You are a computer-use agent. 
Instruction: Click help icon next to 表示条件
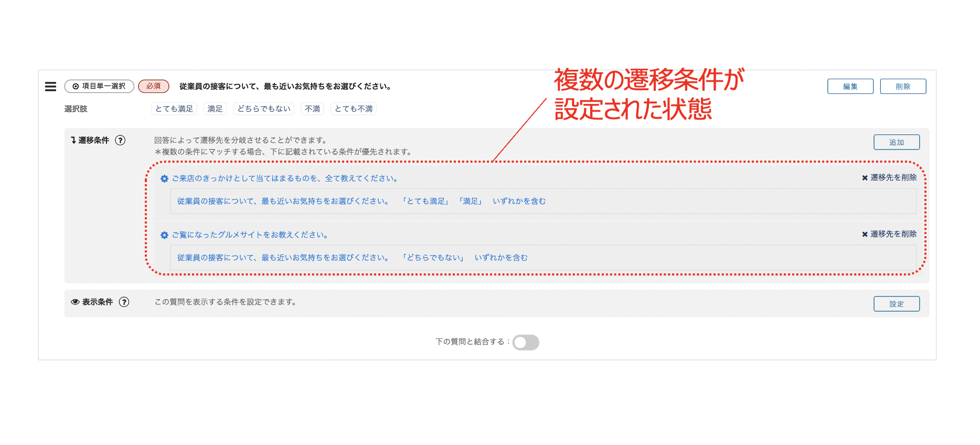pyautogui.click(x=124, y=302)
